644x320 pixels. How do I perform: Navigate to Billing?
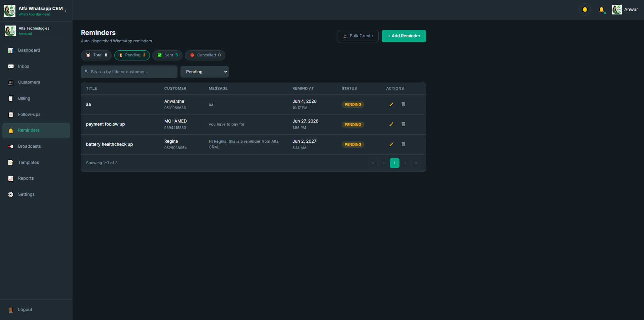pos(36,98)
